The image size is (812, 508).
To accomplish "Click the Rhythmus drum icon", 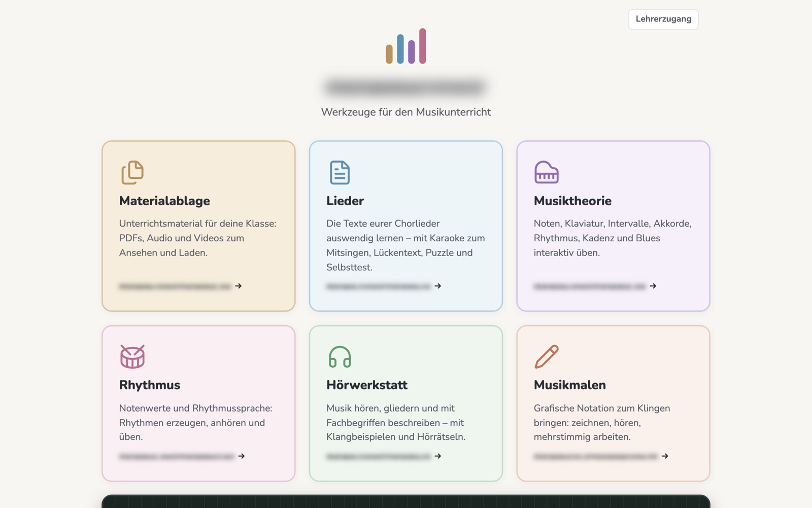I will [132, 357].
